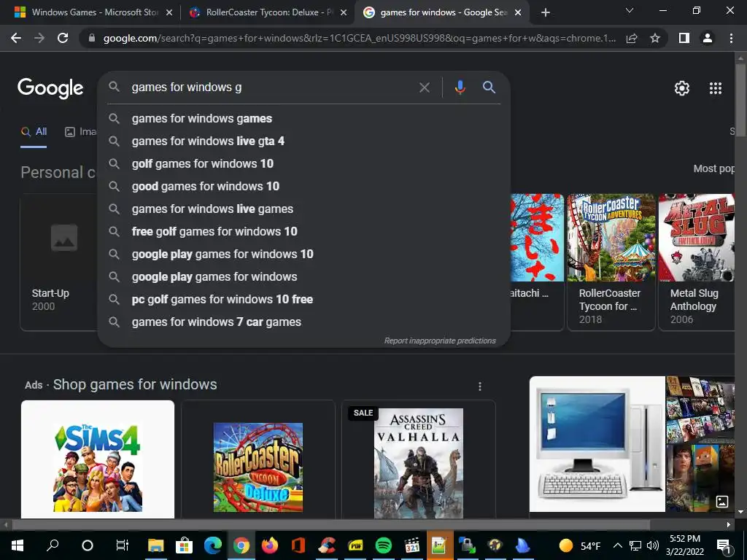Open the RollerCoaster Tycoon 2018 card
This screenshot has height=560, width=747.
611,262
